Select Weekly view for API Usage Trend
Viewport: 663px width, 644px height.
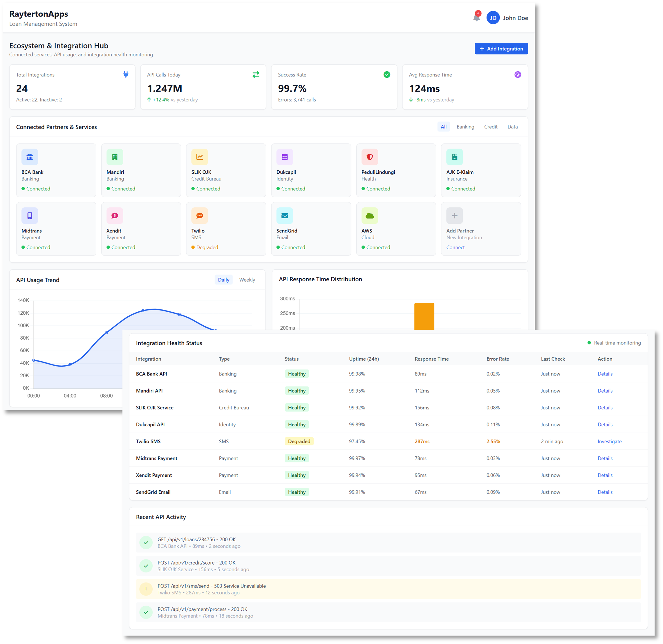[247, 280]
